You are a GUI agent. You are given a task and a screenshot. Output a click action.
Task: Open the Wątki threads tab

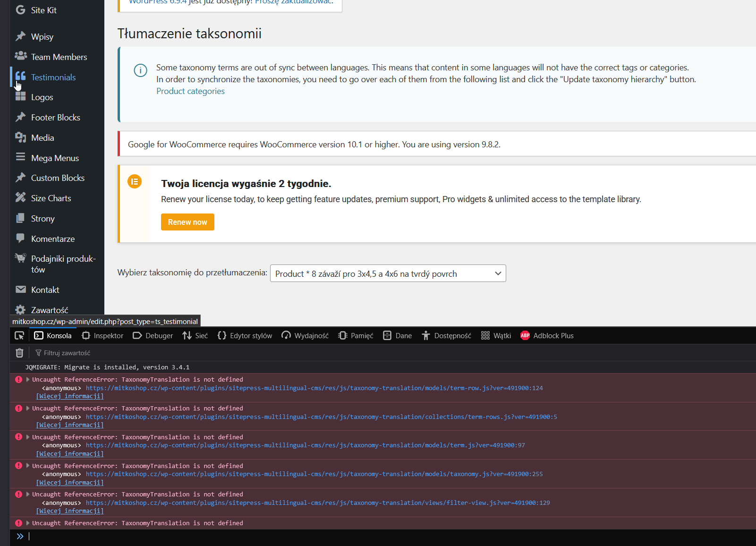coord(496,336)
